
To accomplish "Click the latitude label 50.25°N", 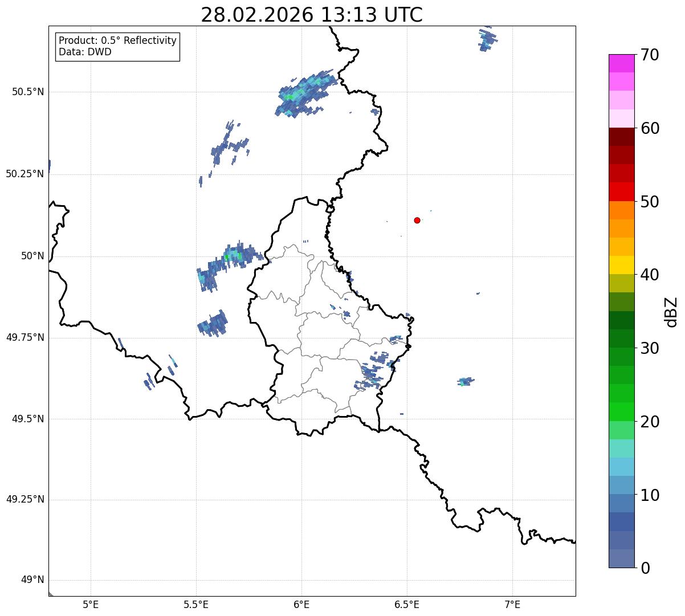I will click(x=25, y=174).
